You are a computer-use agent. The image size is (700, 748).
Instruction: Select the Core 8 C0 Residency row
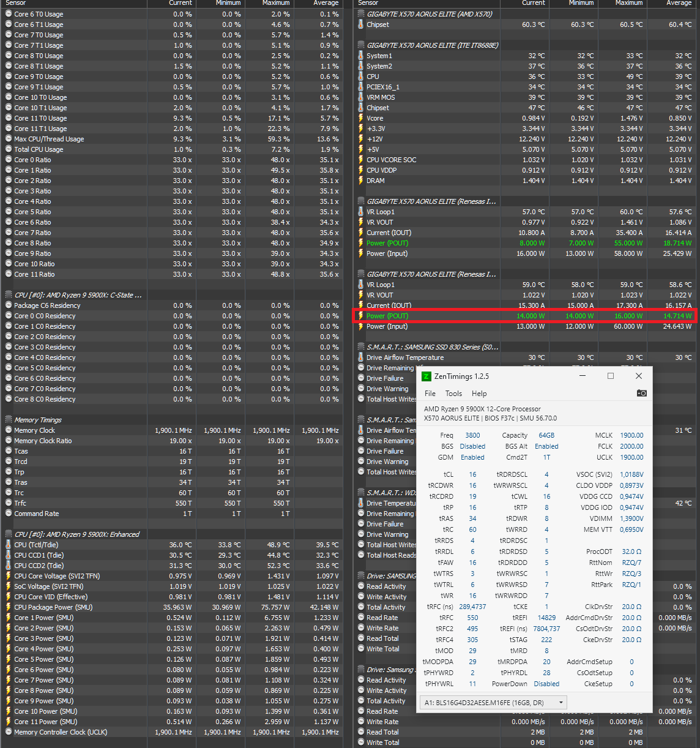172,399
